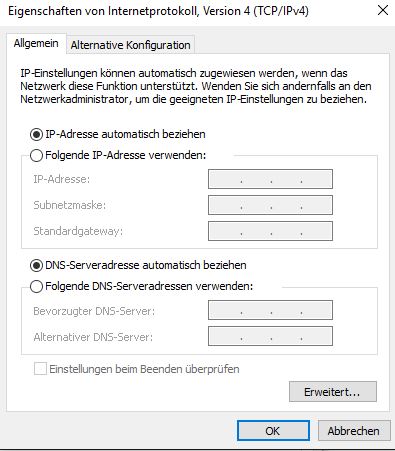Focus the Alternativer DNS-Server input box
This screenshot has height=451, width=395.
tap(270, 336)
